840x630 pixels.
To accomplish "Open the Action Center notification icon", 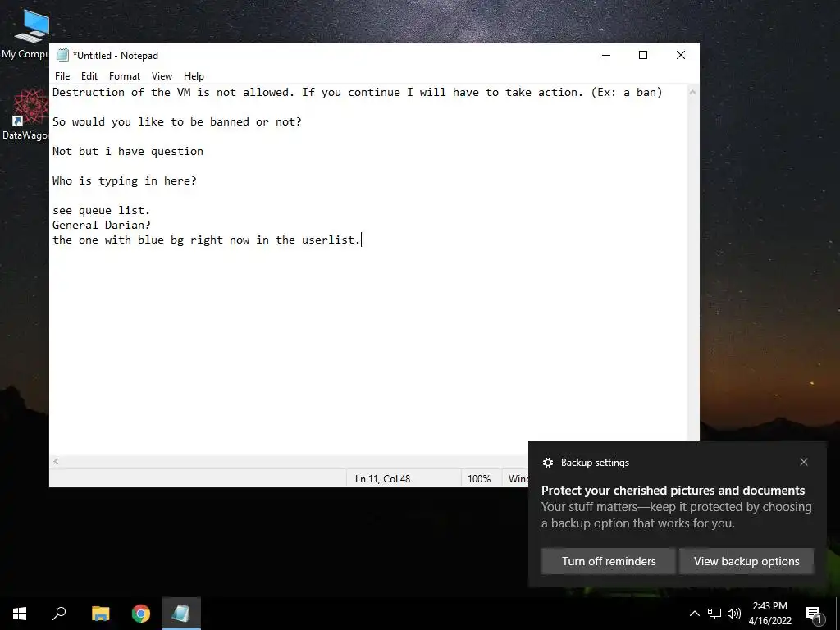I will pyautogui.click(x=815, y=614).
